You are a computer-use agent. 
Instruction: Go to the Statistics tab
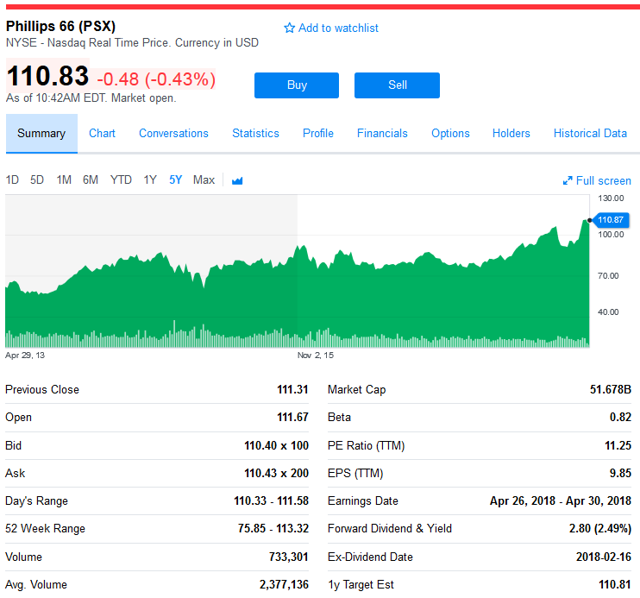256,133
